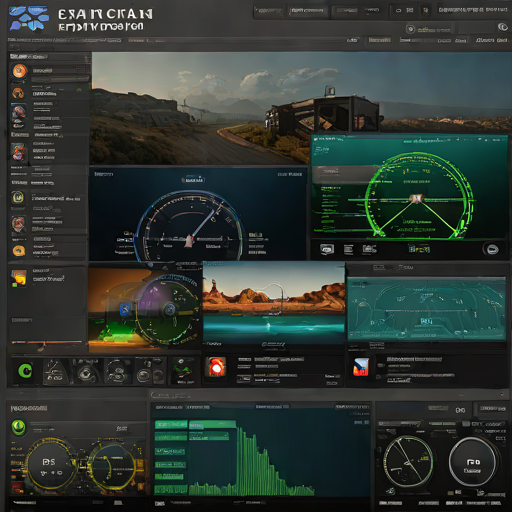Open the red-orange glowing round app icon
Viewport: 512px width, 512px height.
pos(216,367)
